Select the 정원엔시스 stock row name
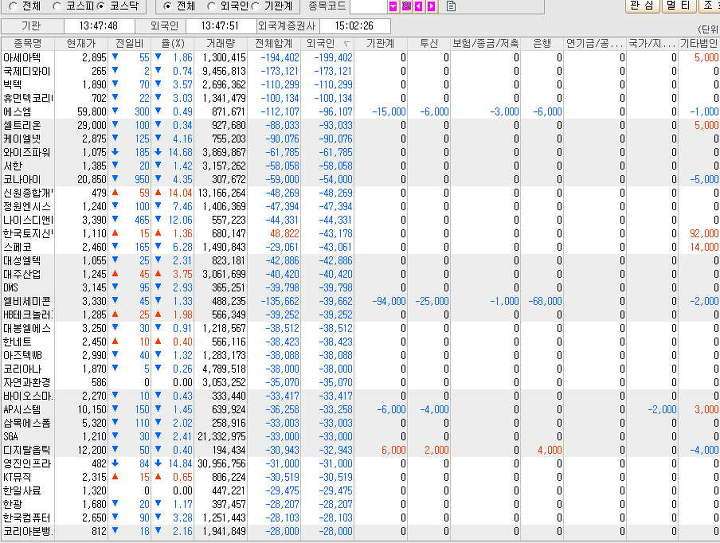The height and width of the screenshot is (543, 720). pos(26,207)
